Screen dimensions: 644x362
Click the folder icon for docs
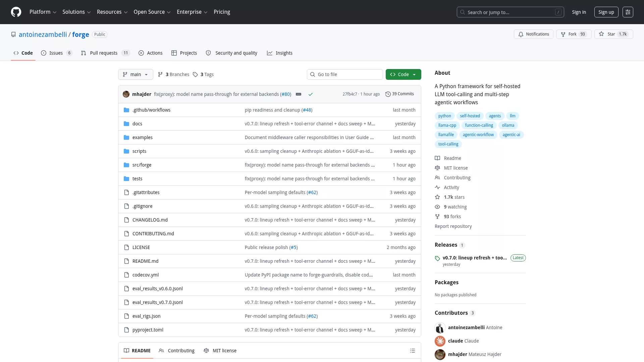coord(126,124)
